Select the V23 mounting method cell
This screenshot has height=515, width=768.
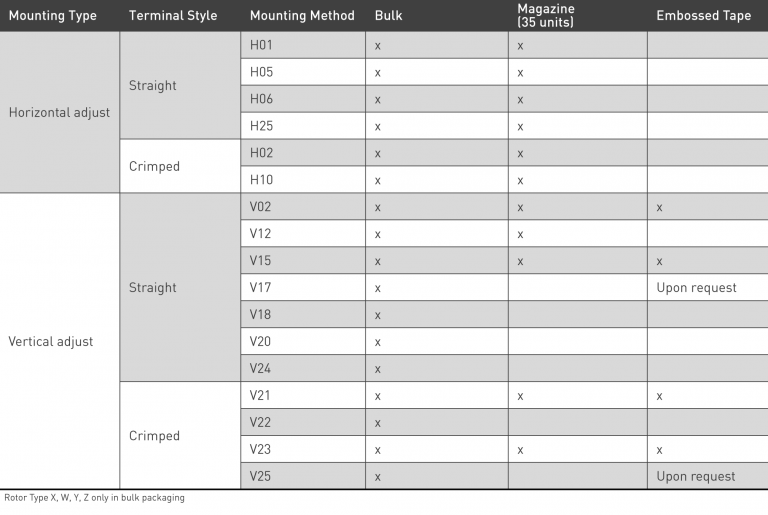pyautogui.click(x=261, y=450)
